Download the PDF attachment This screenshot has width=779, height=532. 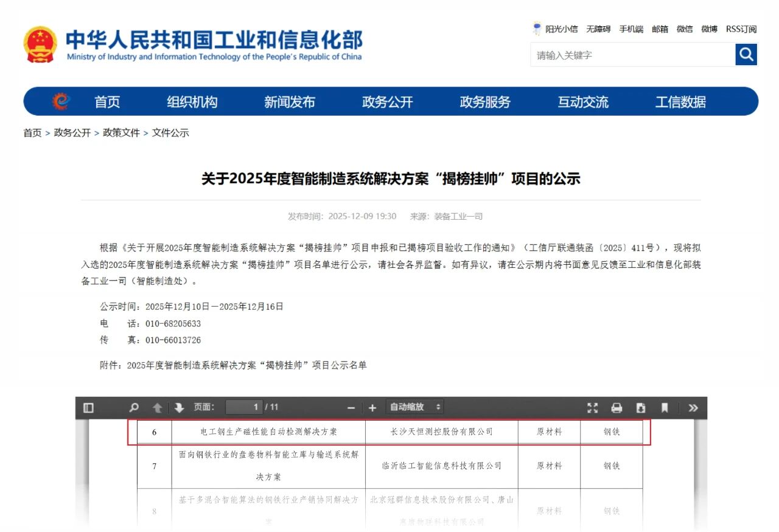640,407
